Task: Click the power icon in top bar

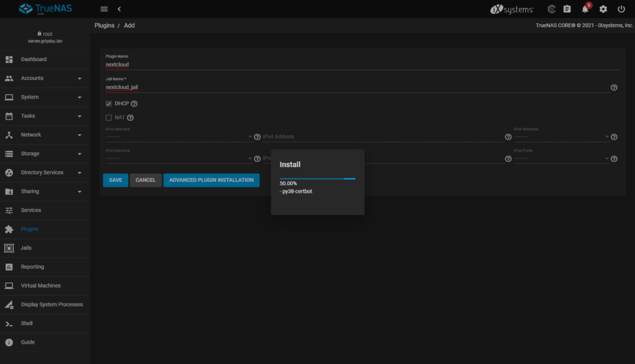Action: point(621,9)
